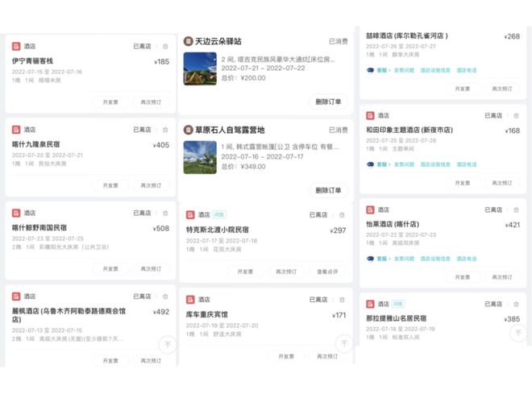Click trash icon on 库车重庆宾馆 order
The image size is (532, 394).
(x=342, y=300)
